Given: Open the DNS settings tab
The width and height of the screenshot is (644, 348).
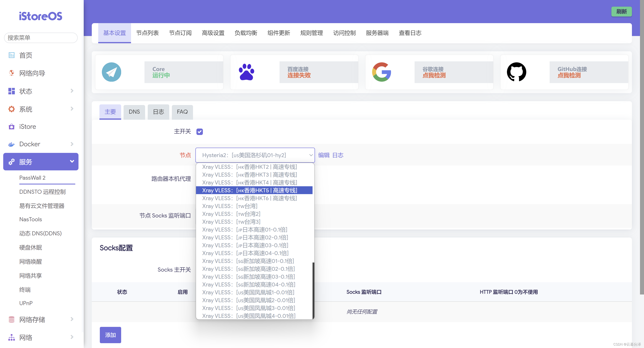Looking at the screenshot, I should click(x=134, y=112).
